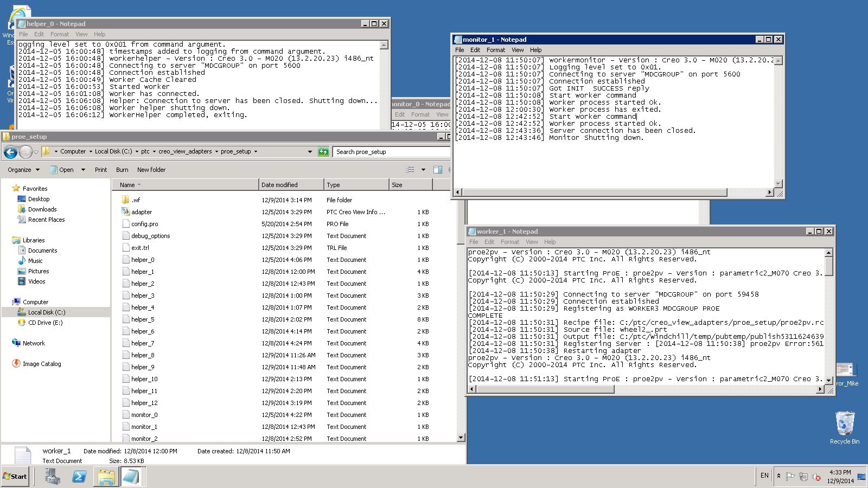Screen dimensions: 868x488
Task: Open Edit menu in worker_1 Notepad
Action: click(489, 242)
